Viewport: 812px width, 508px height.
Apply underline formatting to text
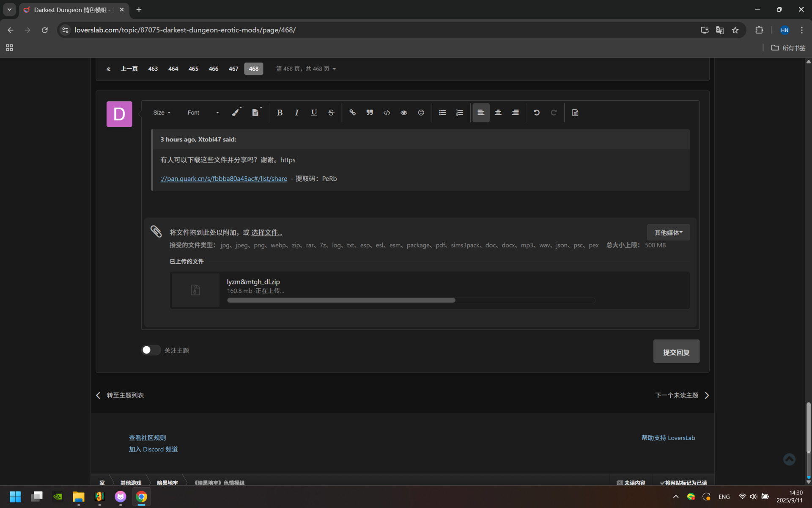(x=314, y=113)
